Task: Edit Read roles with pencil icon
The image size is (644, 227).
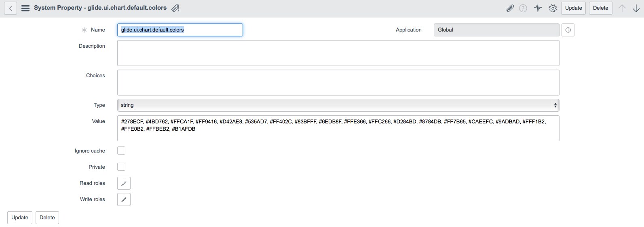Action: click(x=124, y=183)
